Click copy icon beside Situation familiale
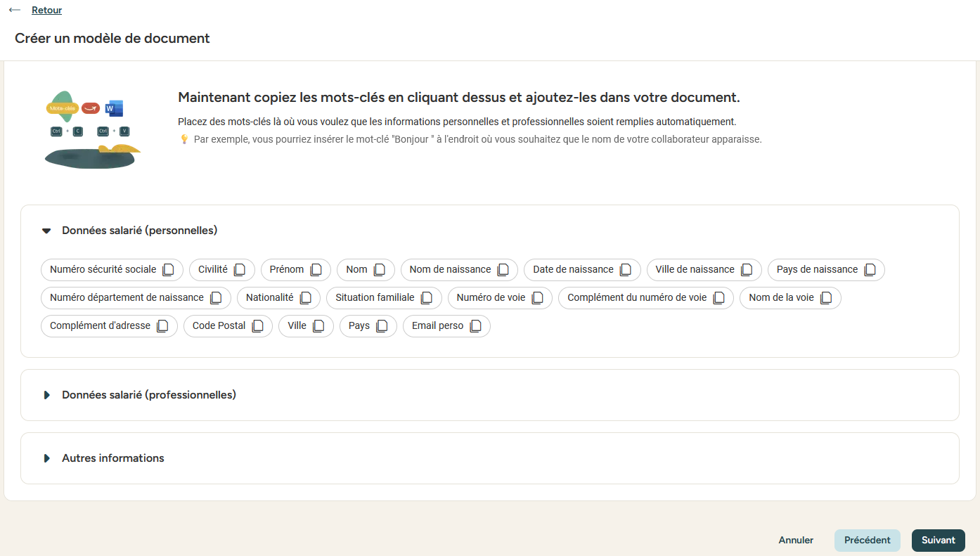The height and width of the screenshot is (556, 980). pyautogui.click(x=427, y=298)
